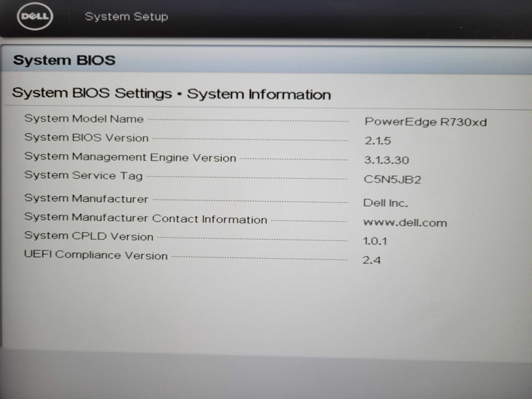
Task: Select the System Management Engine Version field
Action: 129,157
